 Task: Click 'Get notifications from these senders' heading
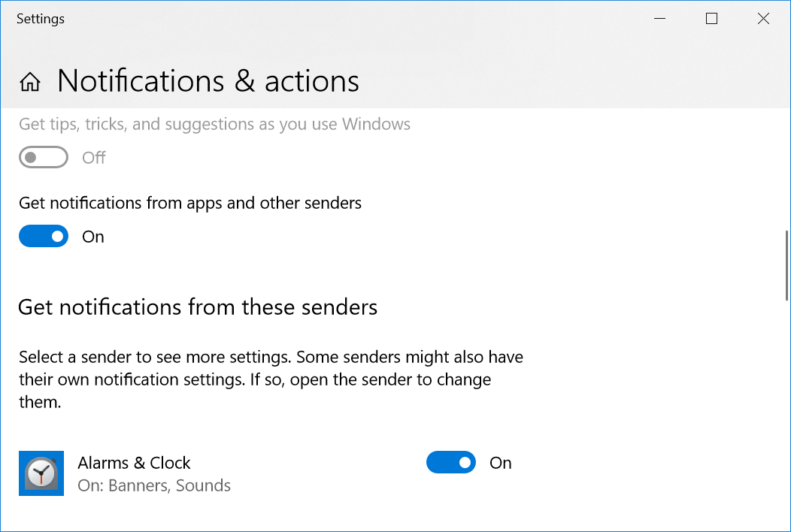[198, 307]
